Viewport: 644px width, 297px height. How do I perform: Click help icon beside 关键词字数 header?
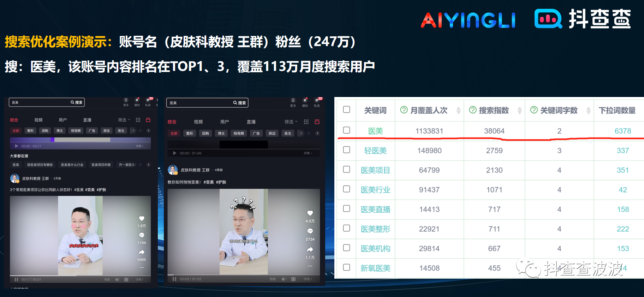click(x=534, y=110)
